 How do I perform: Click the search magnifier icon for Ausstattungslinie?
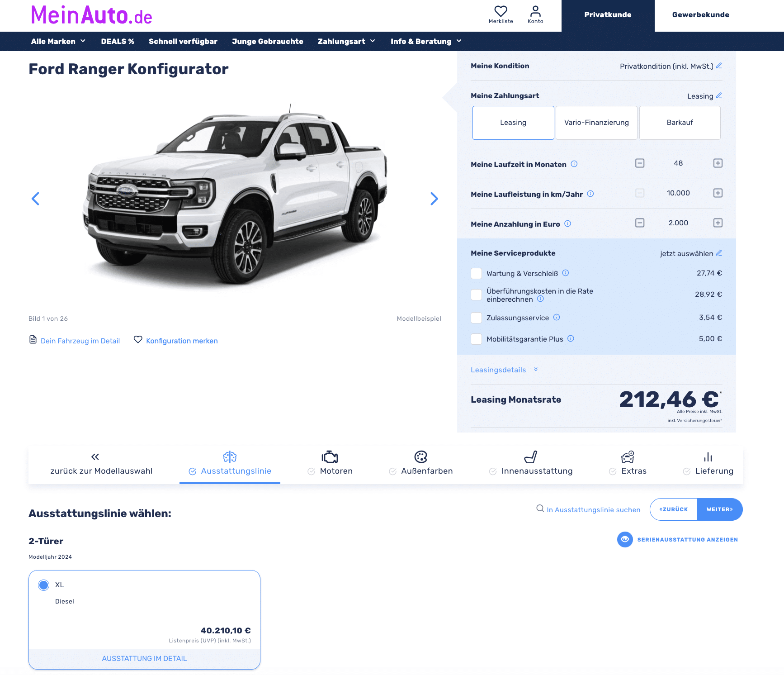point(540,509)
